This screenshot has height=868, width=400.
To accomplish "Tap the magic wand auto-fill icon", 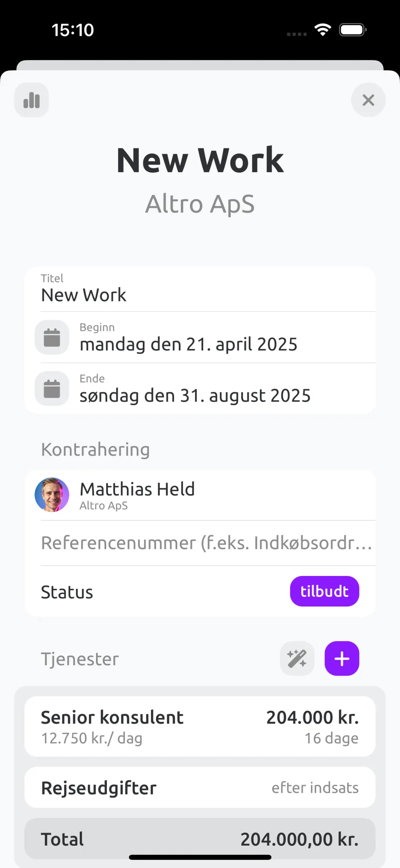I will pos(297,658).
